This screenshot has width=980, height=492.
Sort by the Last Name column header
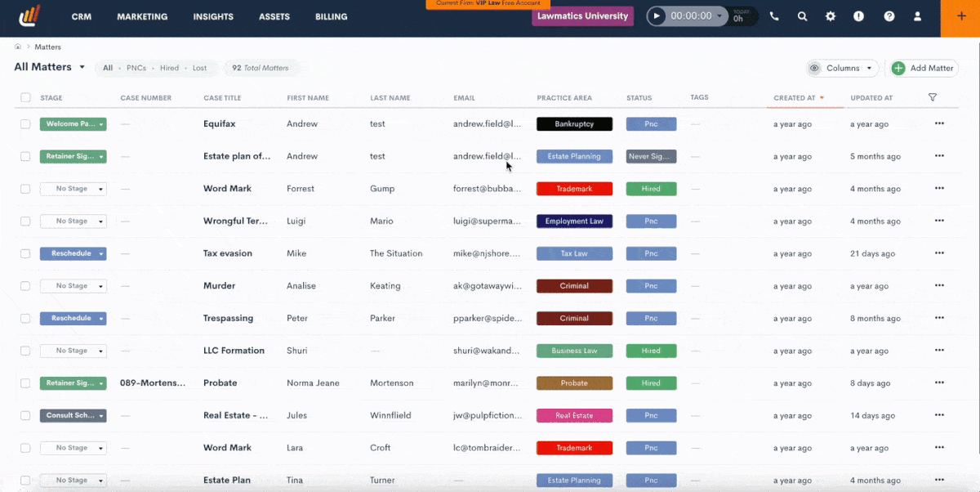tap(390, 98)
